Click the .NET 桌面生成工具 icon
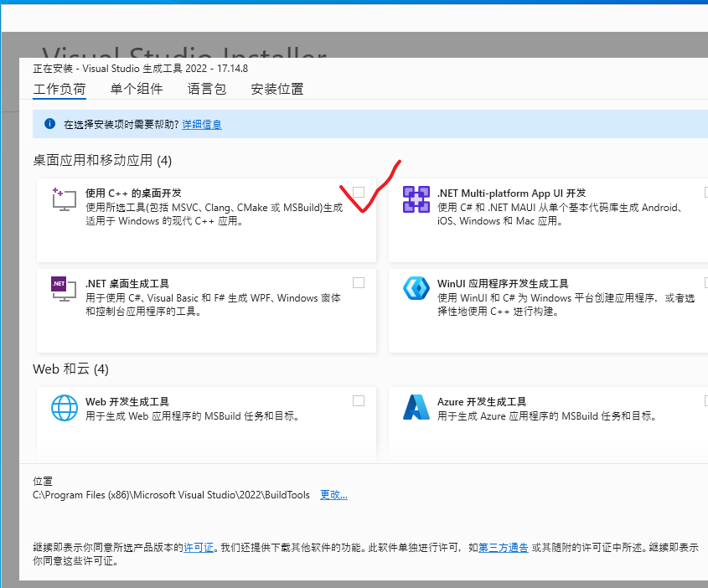The width and height of the screenshot is (708, 588). click(64, 289)
